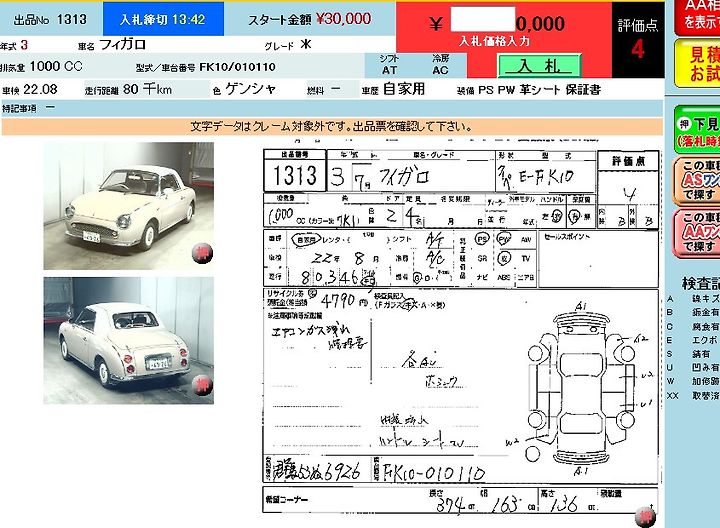Click legend row C 腐食有

pos(693,326)
